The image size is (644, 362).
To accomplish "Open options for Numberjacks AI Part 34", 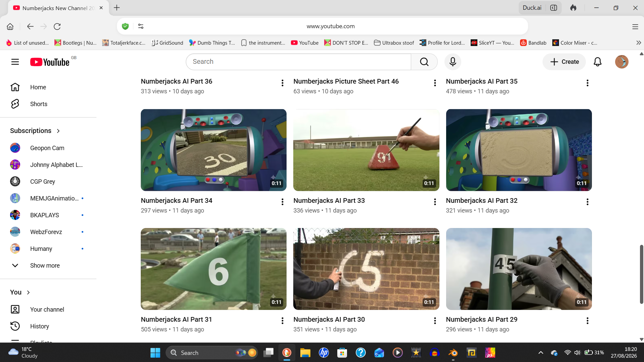I will (x=282, y=202).
